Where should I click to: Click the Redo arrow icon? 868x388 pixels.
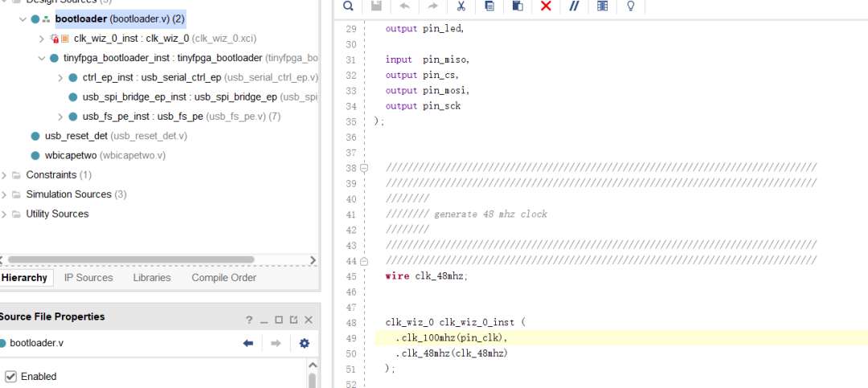tap(433, 6)
